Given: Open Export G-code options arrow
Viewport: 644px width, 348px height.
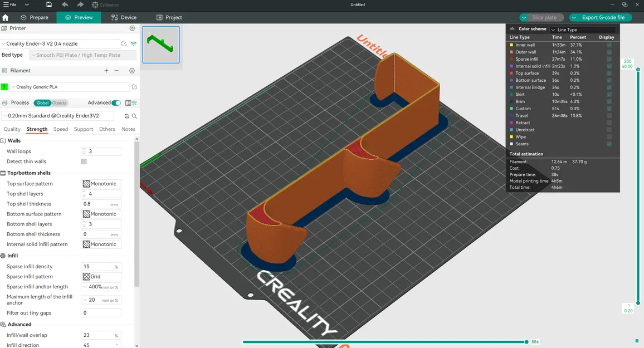Looking at the screenshot, I should (574, 18).
